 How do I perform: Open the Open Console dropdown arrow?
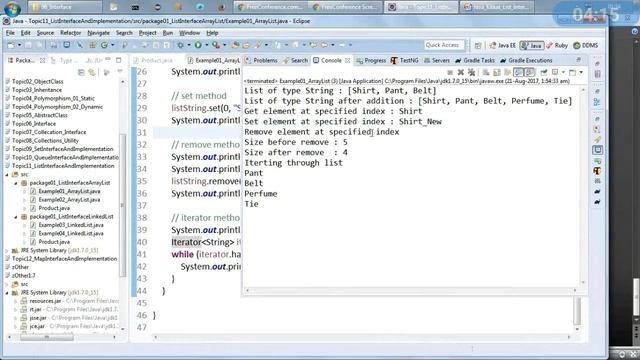(x=581, y=72)
